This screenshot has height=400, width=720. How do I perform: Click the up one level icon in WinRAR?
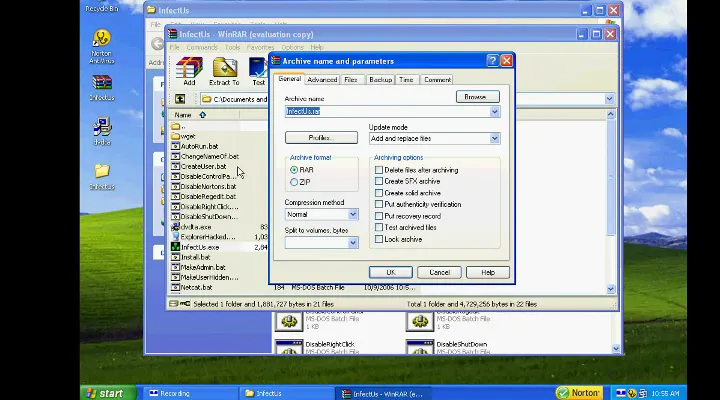point(180,99)
